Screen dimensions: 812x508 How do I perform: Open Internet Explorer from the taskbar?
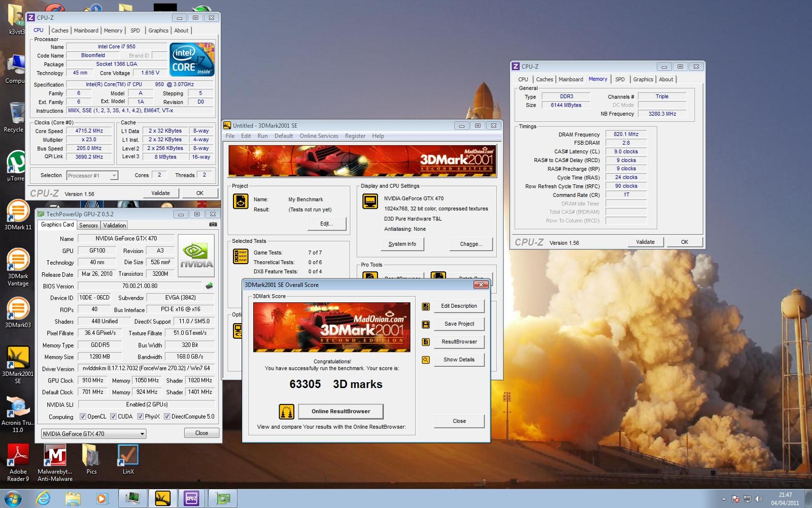[x=43, y=498]
